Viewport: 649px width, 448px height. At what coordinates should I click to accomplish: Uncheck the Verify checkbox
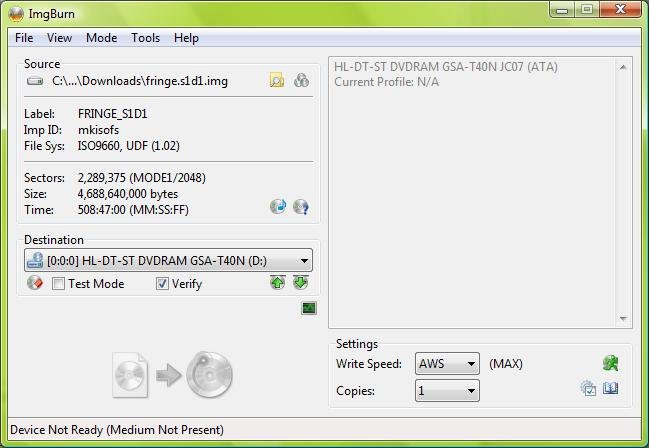click(162, 284)
